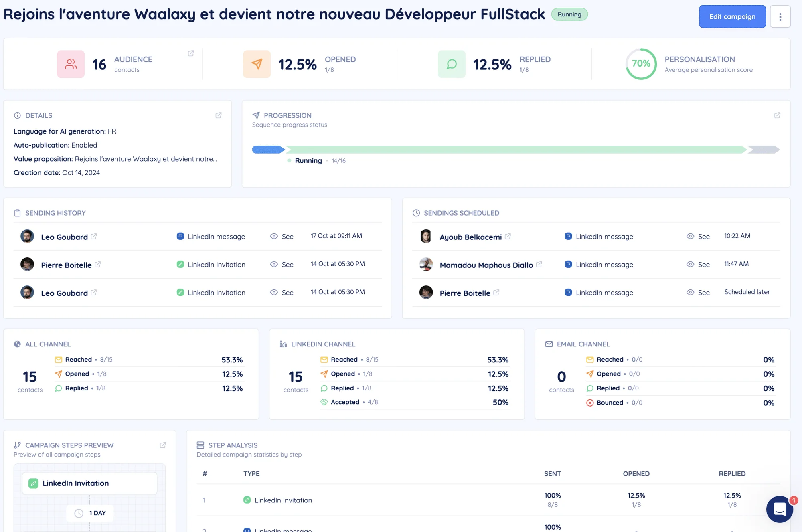Image resolution: width=802 pixels, height=532 pixels.
Task: Click the TYPE column header
Action: (x=251, y=474)
